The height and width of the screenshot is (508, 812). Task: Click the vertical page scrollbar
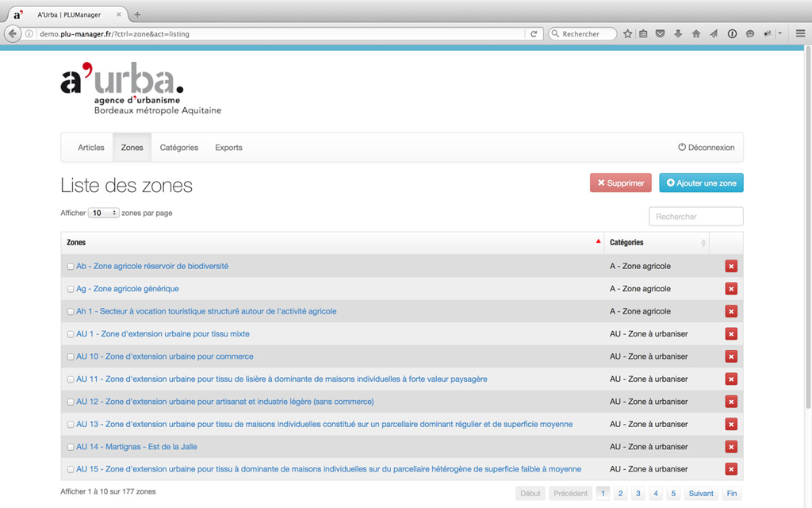[808, 228]
